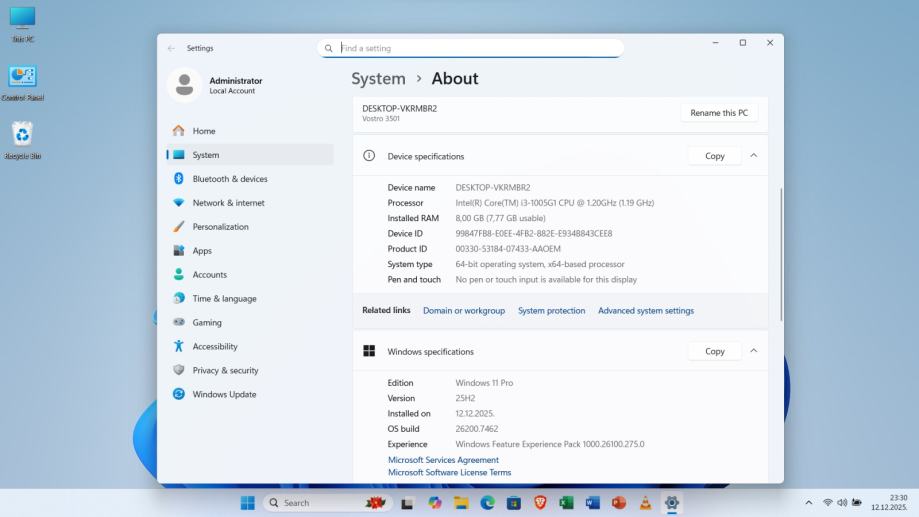The height and width of the screenshot is (517, 919).
Task: Open the Advanced system settings link
Action: (645, 311)
